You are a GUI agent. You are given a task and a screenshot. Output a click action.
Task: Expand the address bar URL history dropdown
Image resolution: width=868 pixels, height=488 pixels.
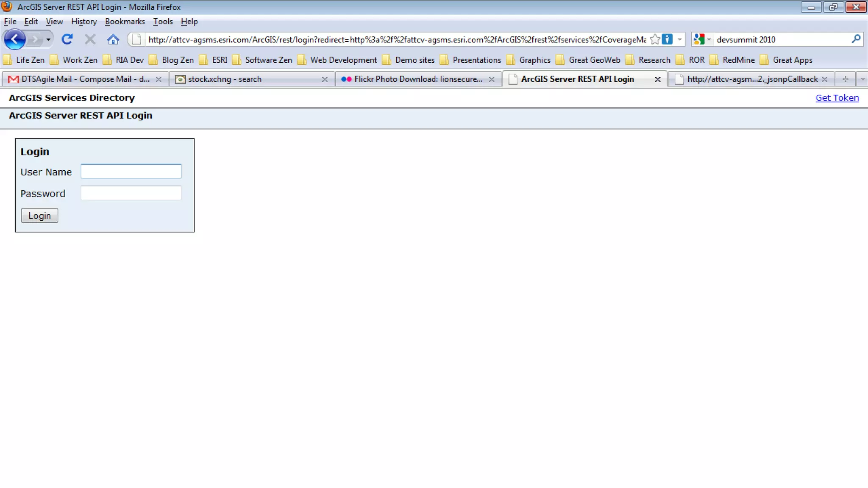pos(679,39)
